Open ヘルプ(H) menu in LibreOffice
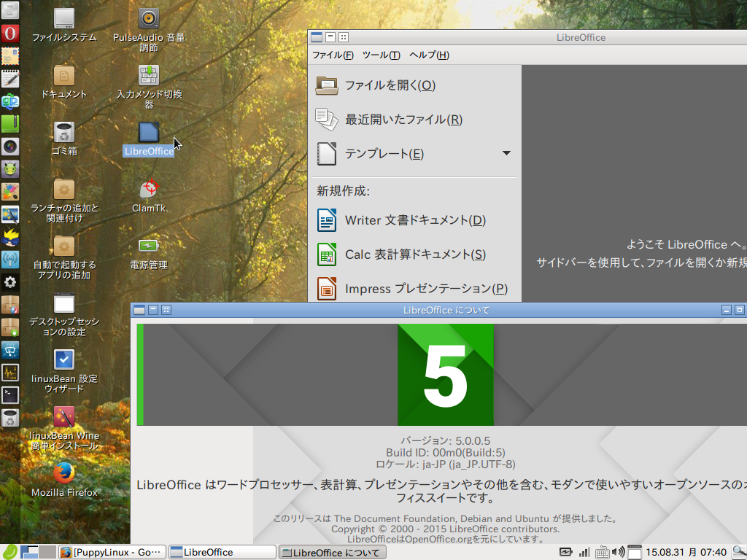 [x=429, y=55]
